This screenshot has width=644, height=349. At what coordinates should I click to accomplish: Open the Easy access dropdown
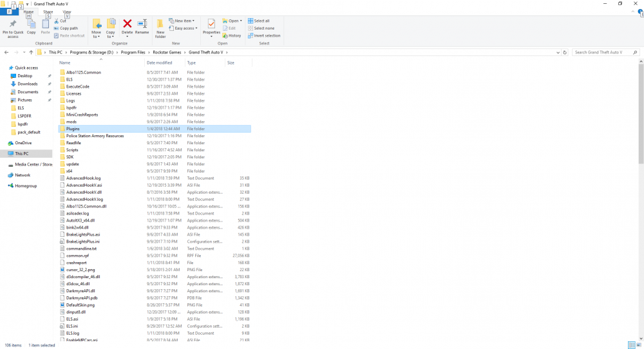[183, 28]
